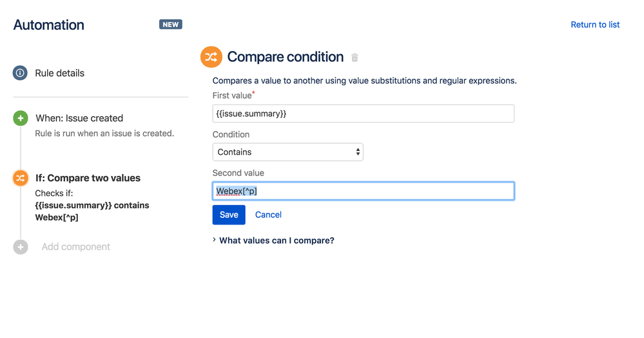644x338 pixels.
Task: Open the Condition dropdown showing Contains
Action: [x=288, y=152]
